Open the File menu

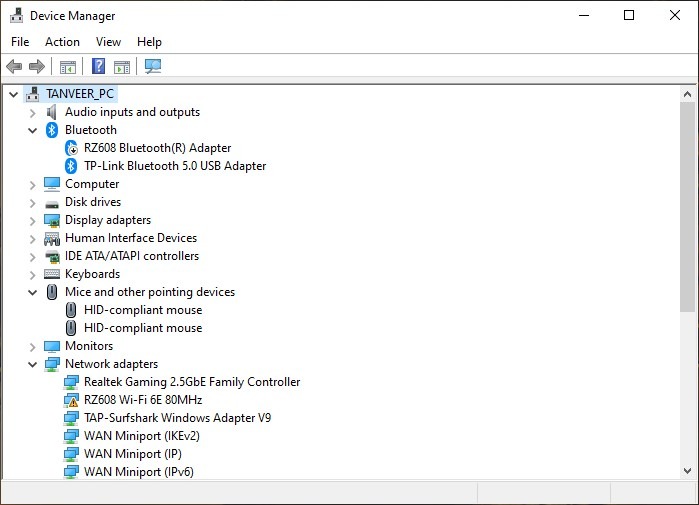pos(20,42)
